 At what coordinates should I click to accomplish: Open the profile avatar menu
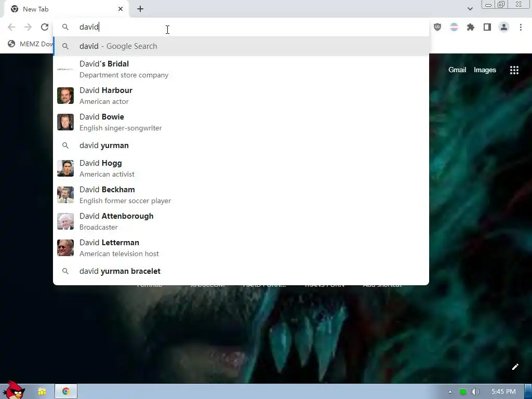504,27
